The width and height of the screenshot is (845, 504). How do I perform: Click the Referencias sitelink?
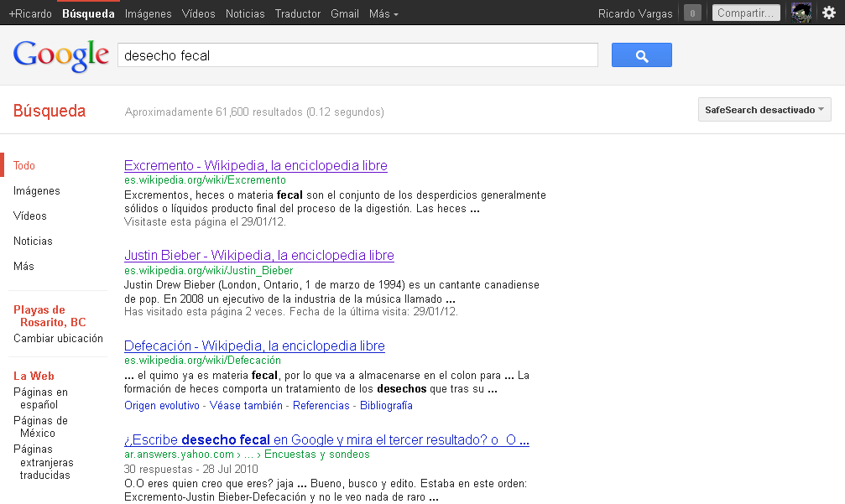pos(321,405)
